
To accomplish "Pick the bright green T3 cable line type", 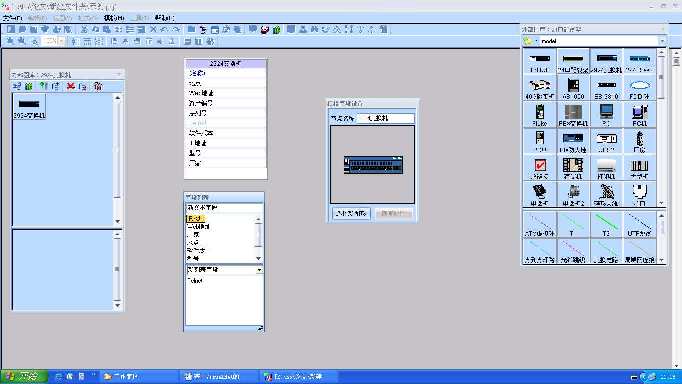I will point(606,224).
